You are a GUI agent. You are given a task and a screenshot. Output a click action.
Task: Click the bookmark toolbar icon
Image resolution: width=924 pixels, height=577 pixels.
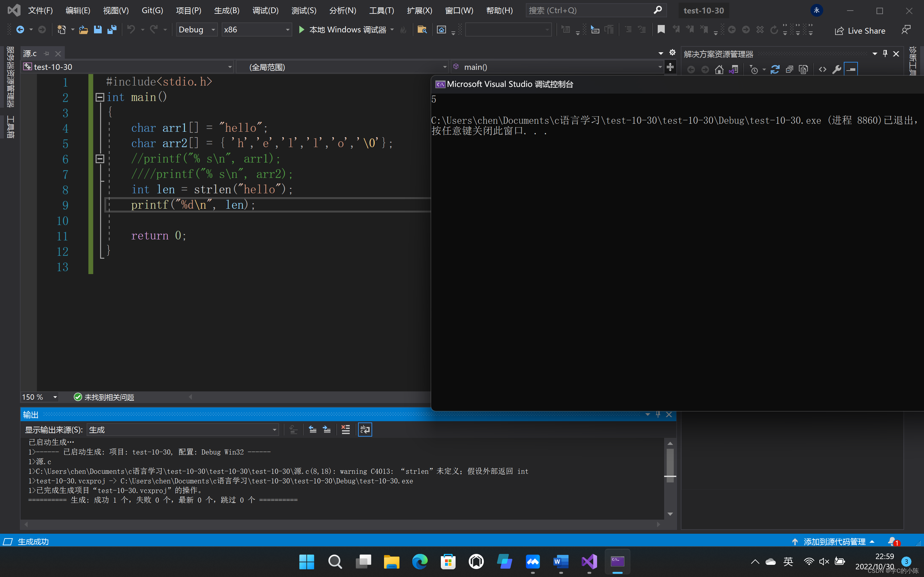point(661,29)
